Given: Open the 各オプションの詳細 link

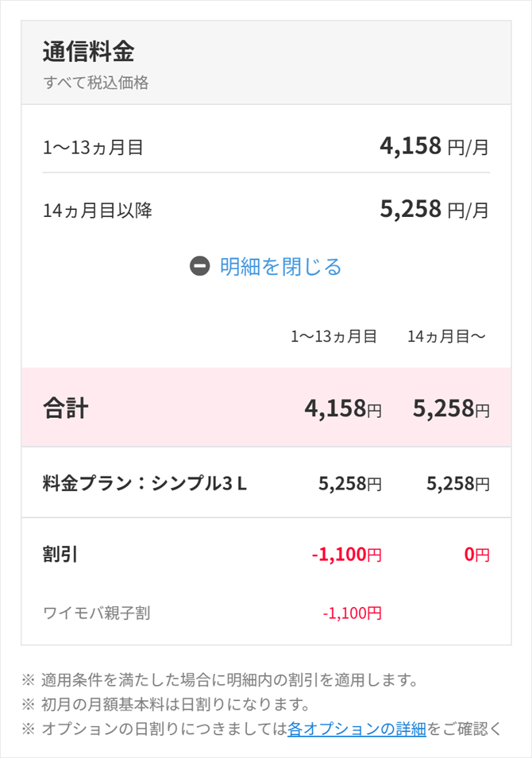Looking at the screenshot, I should click(357, 728).
